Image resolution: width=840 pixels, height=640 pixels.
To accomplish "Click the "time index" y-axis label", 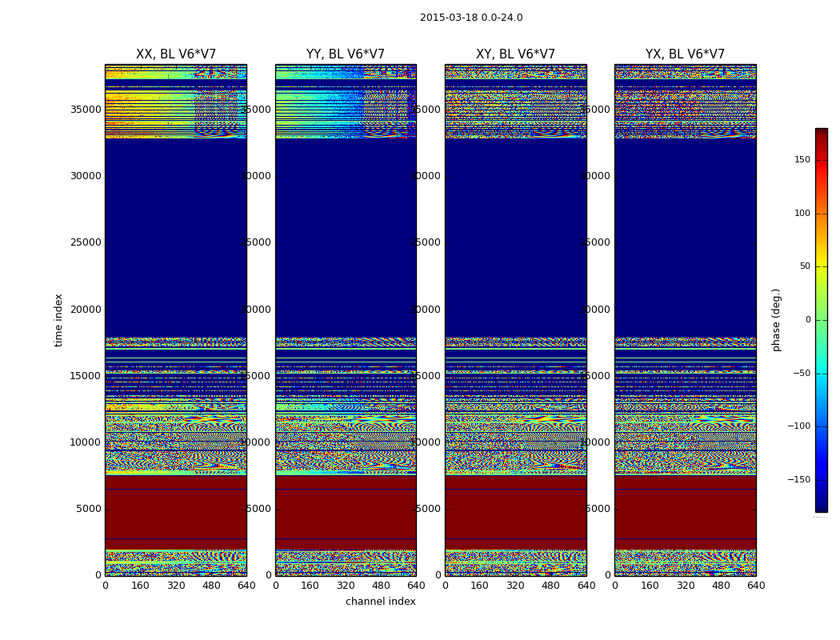I will coord(58,319).
